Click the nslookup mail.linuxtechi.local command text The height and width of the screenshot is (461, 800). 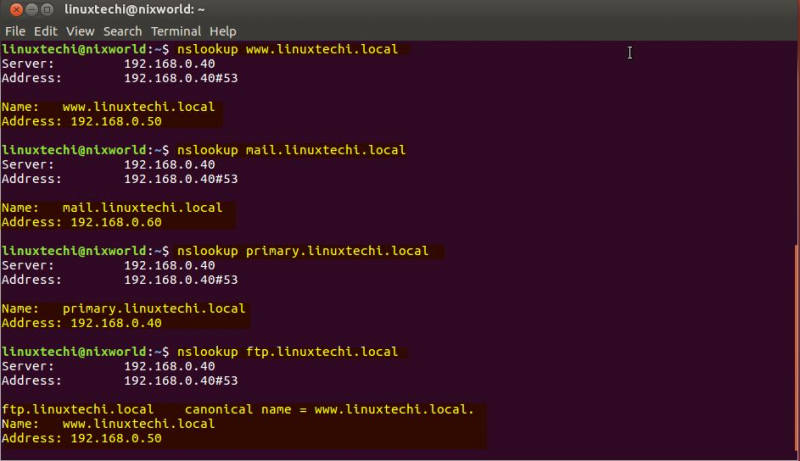click(x=291, y=150)
